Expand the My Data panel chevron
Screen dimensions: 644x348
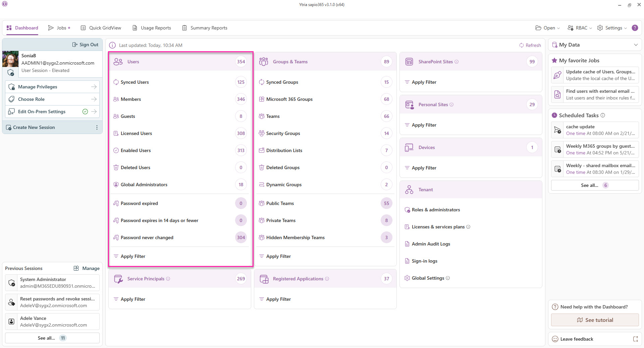(x=636, y=45)
